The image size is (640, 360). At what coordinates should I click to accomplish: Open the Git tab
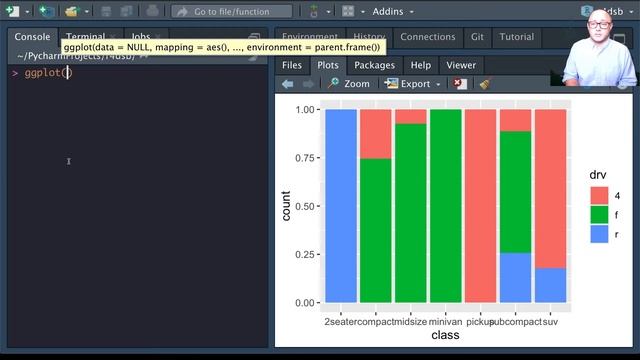pos(477,37)
